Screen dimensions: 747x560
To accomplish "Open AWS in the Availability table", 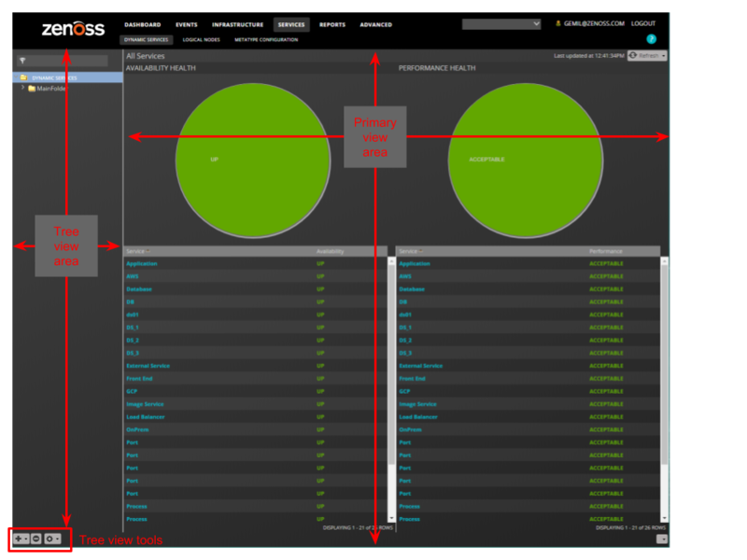I will [x=132, y=276].
